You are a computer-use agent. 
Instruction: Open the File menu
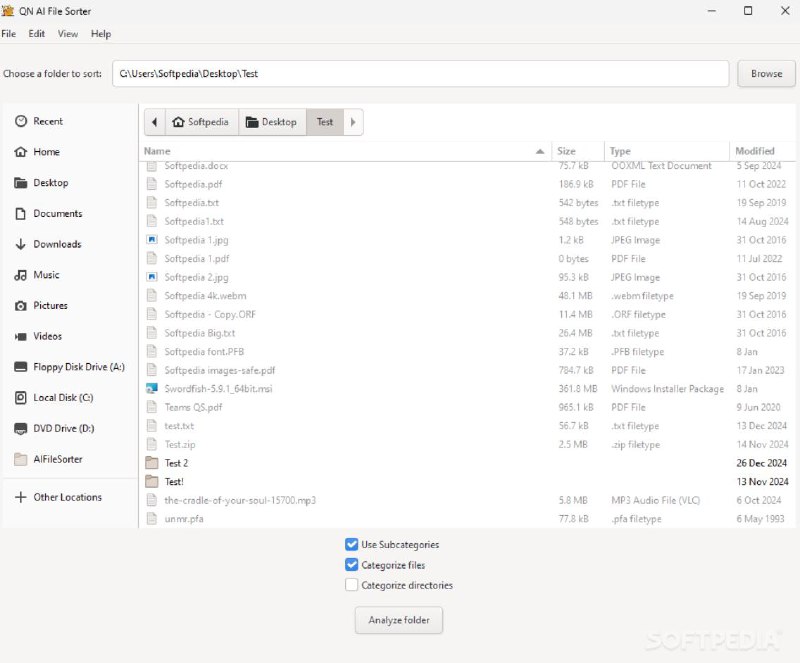[x=9, y=34]
